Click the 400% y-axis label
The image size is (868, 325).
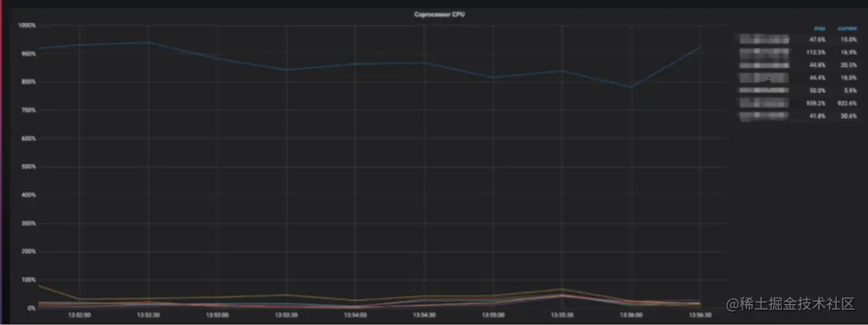pyautogui.click(x=27, y=195)
